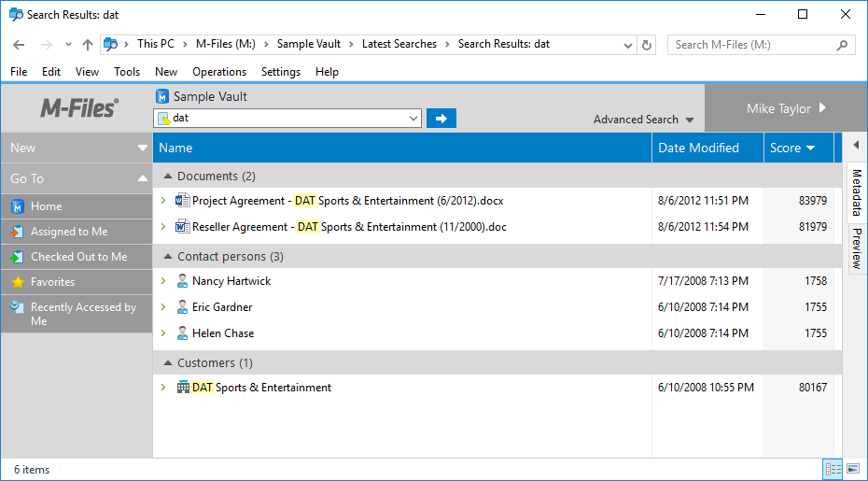
Task: Click Helen Chase's person icon
Action: coord(182,333)
